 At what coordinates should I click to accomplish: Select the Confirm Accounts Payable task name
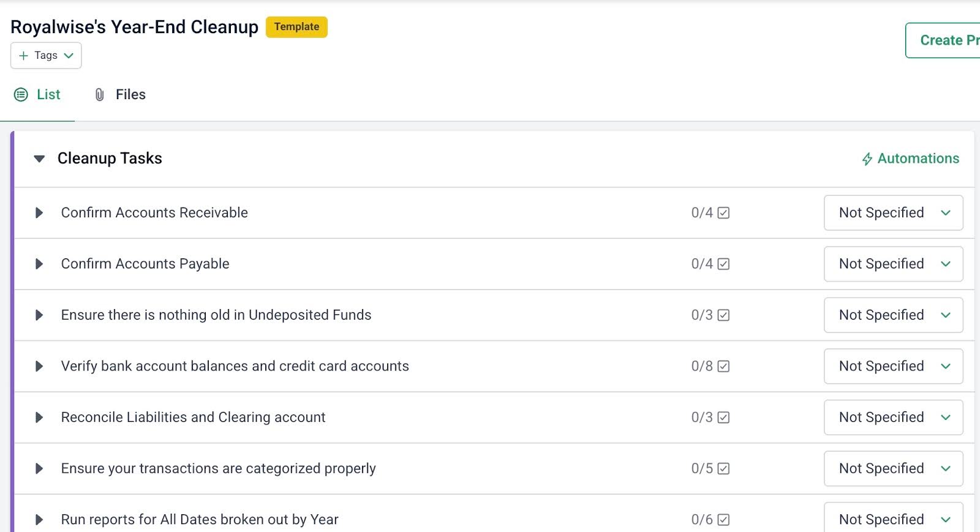145,264
